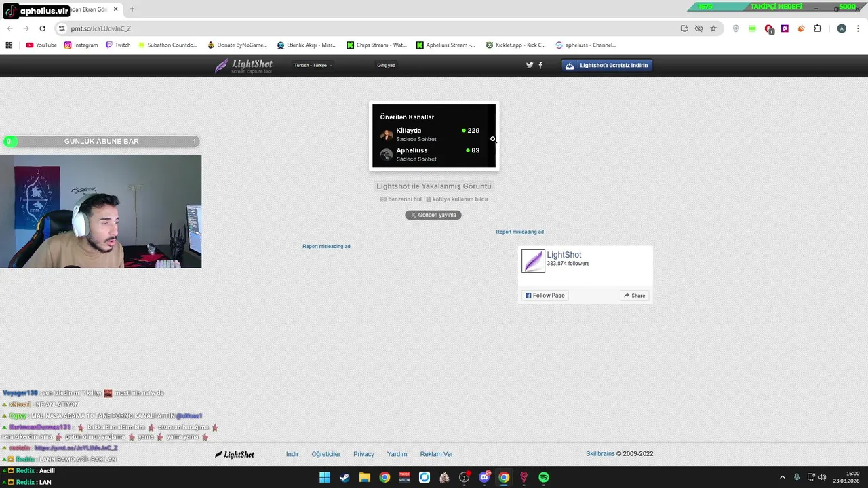Open the apheliuss Channel bookmark
868x488 pixels.
[585, 45]
